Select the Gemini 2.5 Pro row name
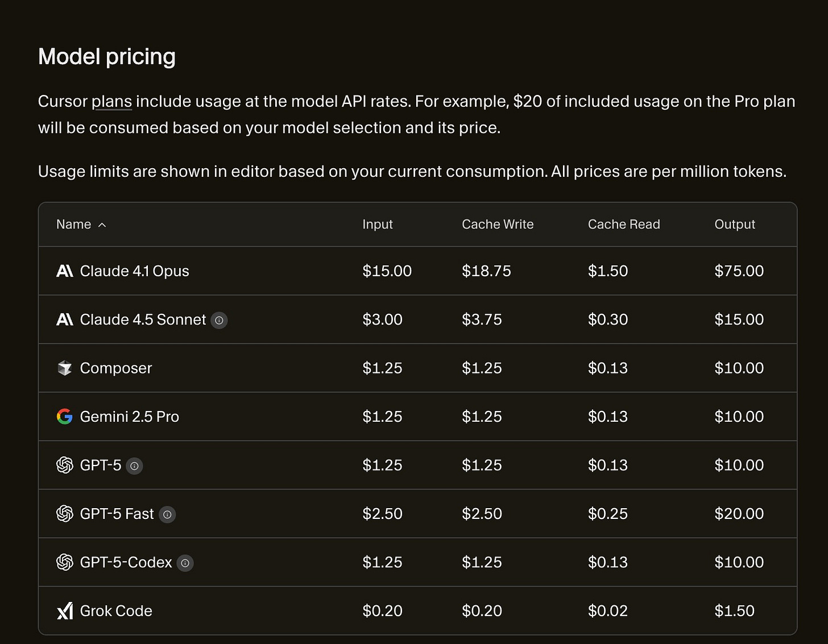The width and height of the screenshot is (828, 644). click(x=129, y=417)
